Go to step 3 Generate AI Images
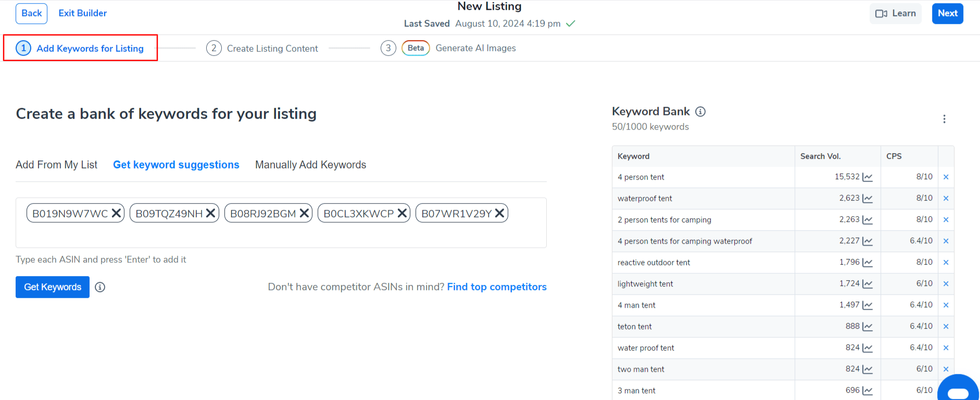980x400 pixels. point(448,48)
